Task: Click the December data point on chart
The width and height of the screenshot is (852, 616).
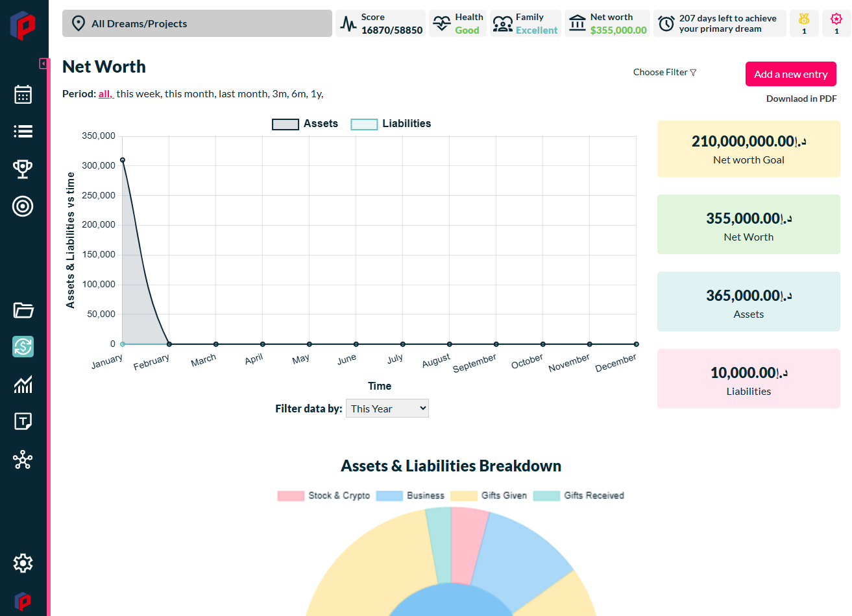Action: pyautogui.click(x=637, y=344)
